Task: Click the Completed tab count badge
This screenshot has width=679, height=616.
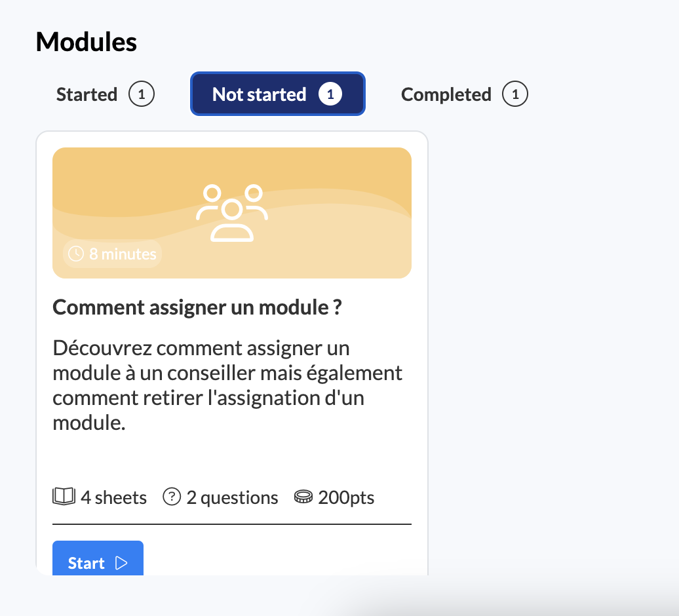Action: (x=515, y=94)
